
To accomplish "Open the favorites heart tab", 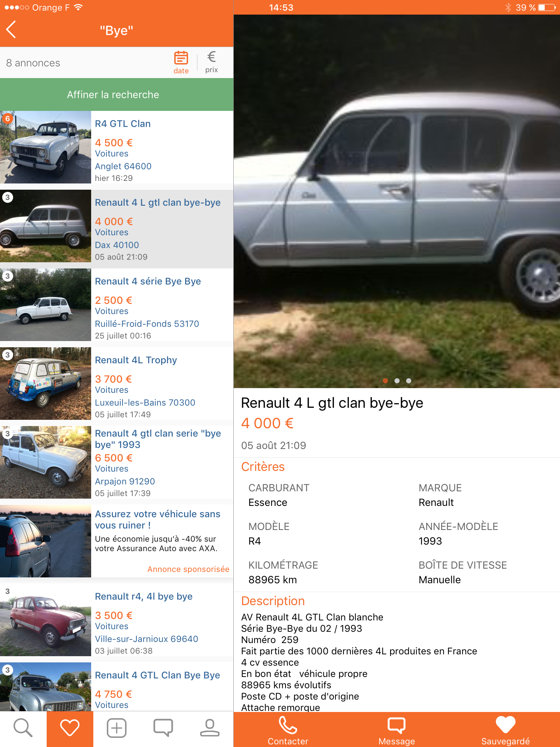I will point(70,728).
